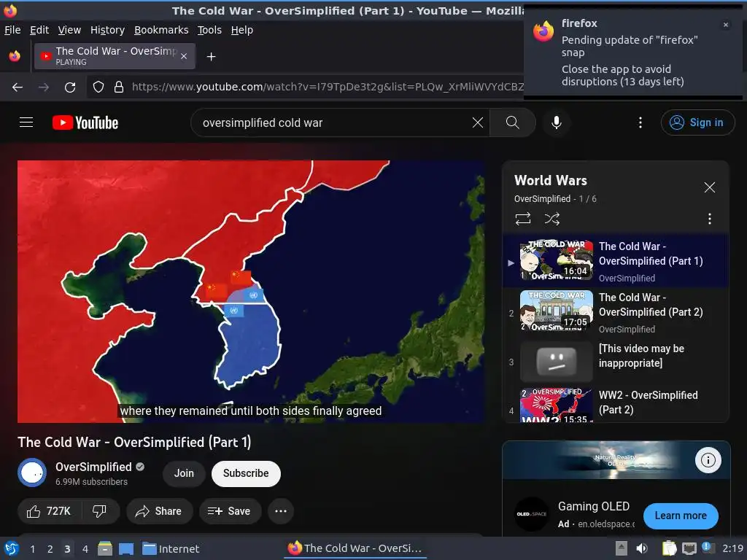Go back with Firefox back arrow
This screenshot has width=747, height=560.
coord(18,87)
